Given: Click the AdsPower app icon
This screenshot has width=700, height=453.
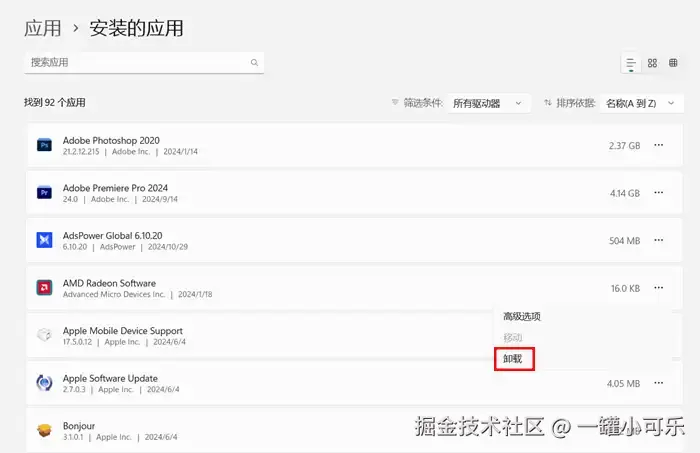Looking at the screenshot, I should pyautogui.click(x=44, y=240).
